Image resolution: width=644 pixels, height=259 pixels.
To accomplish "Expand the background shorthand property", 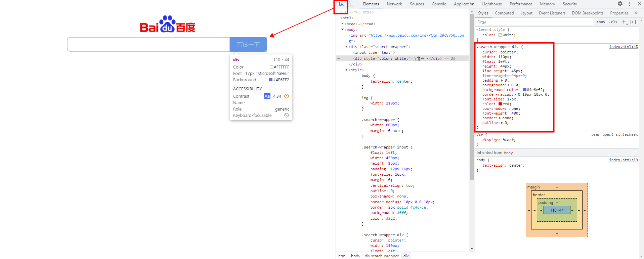I will [x=509, y=85].
